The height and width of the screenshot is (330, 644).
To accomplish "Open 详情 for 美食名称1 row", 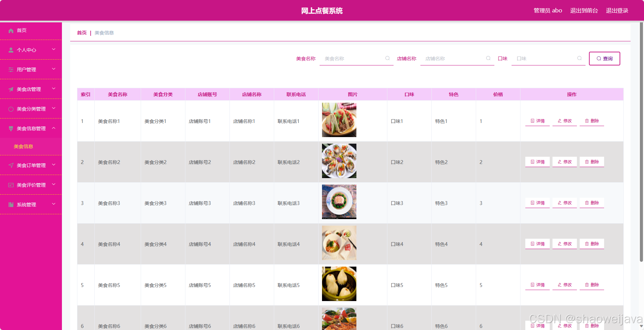I will pos(537,121).
